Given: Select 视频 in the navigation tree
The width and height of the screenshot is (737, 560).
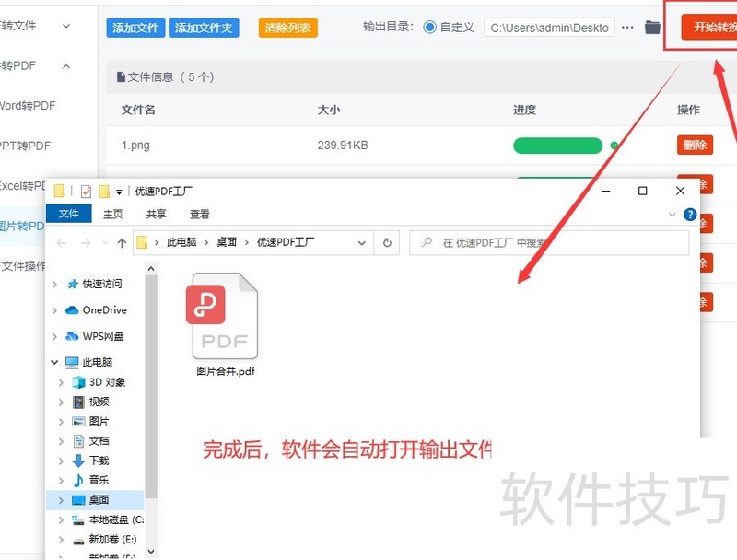Looking at the screenshot, I should 99,402.
